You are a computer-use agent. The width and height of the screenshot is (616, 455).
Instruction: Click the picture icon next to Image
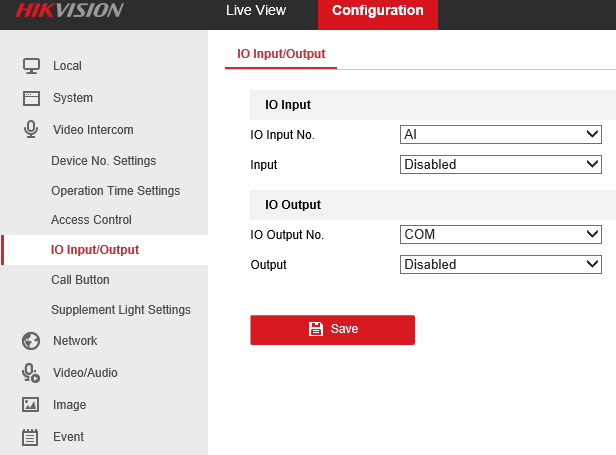pos(31,405)
